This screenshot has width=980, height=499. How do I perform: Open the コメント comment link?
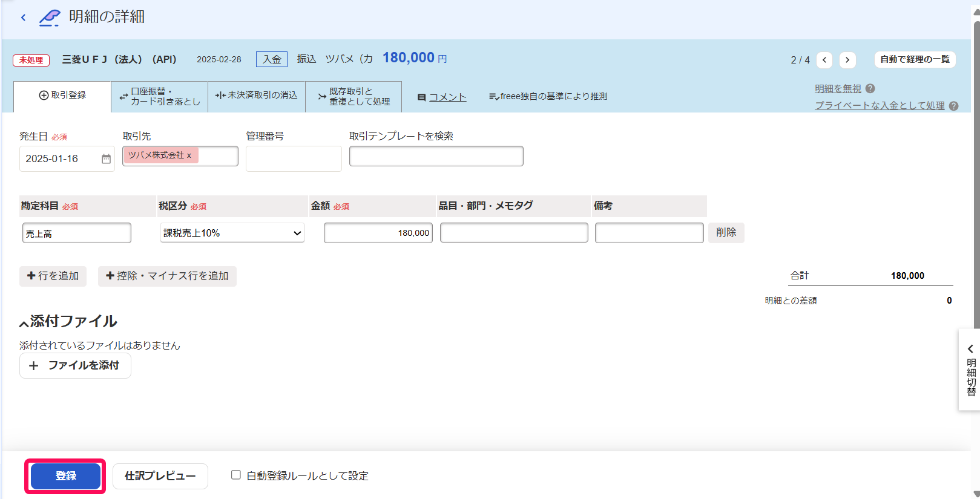(448, 97)
